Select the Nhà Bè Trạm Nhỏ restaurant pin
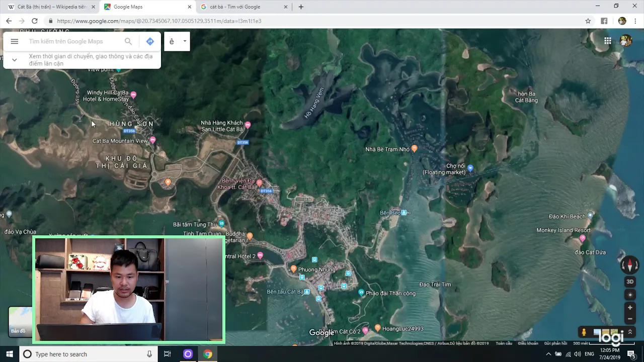Screen dimensions: 644x362 coord(415,148)
